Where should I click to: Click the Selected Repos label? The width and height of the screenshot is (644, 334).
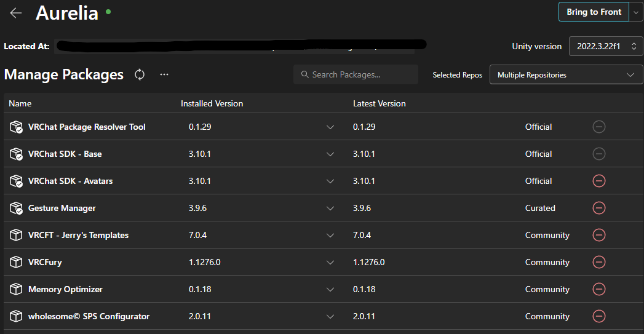click(x=458, y=75)
